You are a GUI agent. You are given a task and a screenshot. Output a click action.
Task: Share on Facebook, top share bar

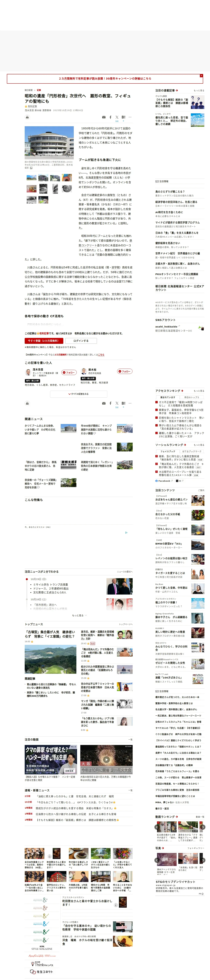coord(111,117)
